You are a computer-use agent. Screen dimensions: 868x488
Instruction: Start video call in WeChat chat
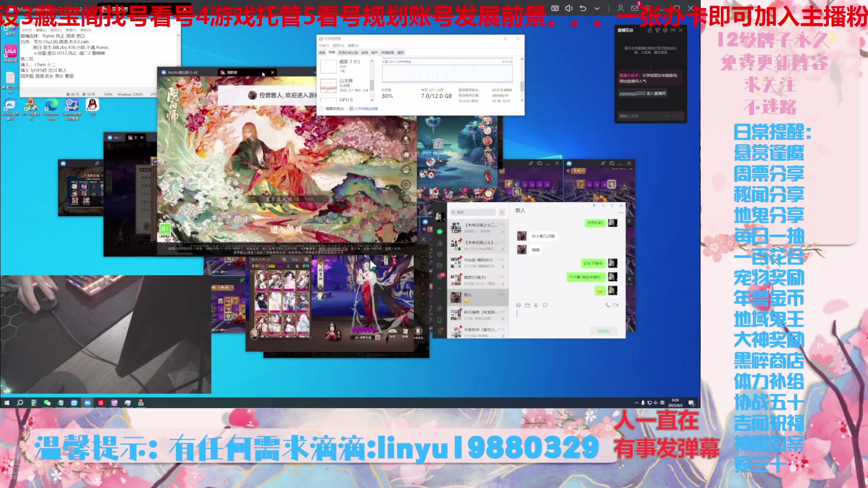point(616,305)
